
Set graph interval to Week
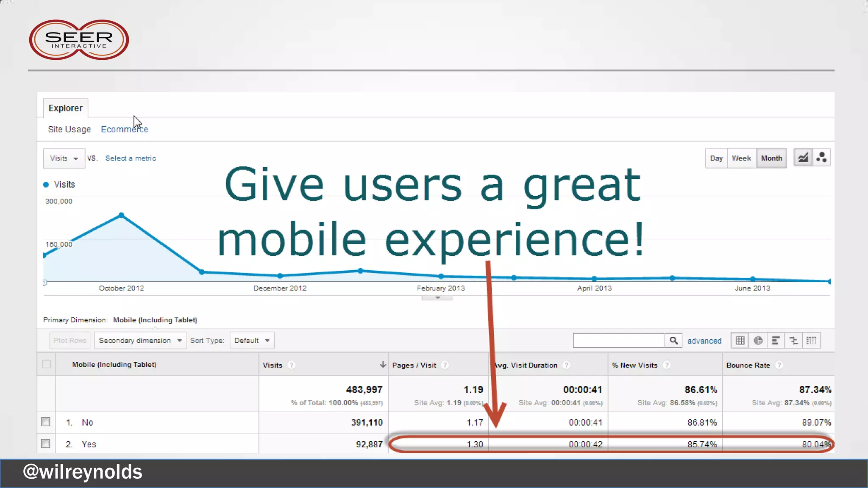tap(741, 158)
